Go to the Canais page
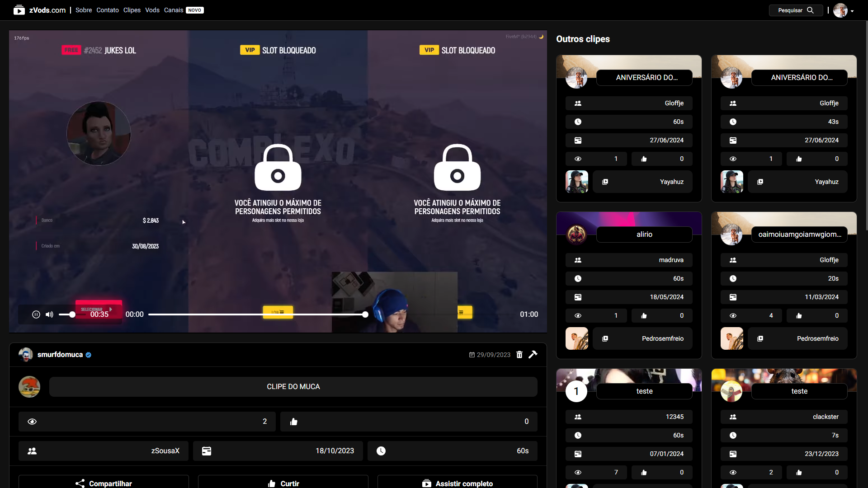Screen dimensions: 868x488 click(174, 10)
